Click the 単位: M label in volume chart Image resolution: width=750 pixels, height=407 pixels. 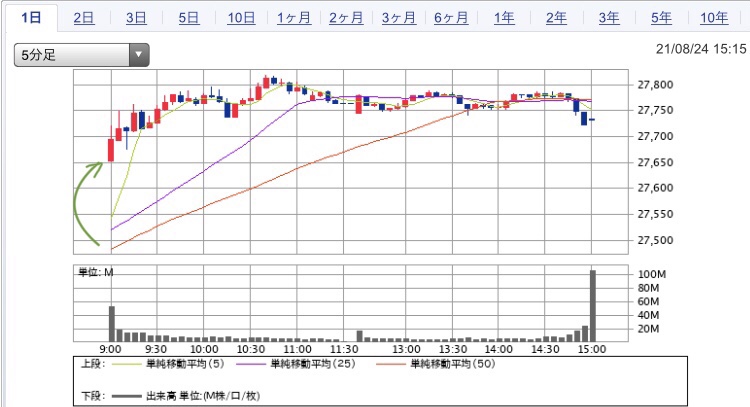point(96,272)
